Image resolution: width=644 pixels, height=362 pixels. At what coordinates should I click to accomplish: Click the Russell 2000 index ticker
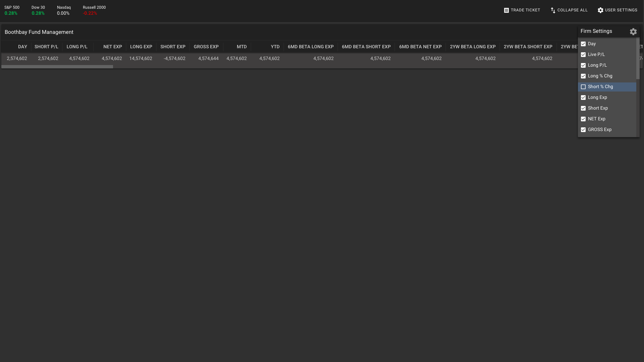click(94, 10)
